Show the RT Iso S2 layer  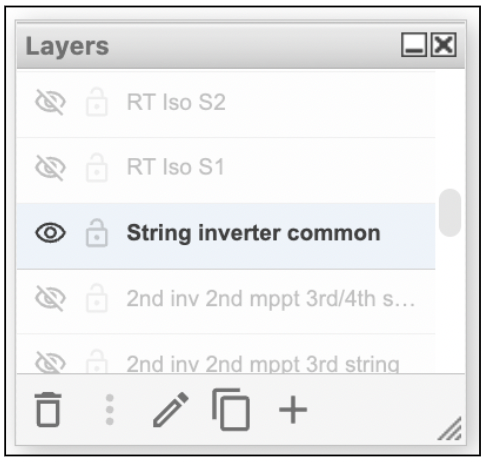tap(50, 102)
